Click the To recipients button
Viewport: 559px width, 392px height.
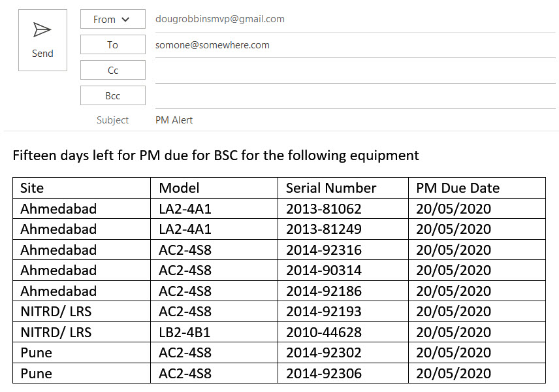112,45
